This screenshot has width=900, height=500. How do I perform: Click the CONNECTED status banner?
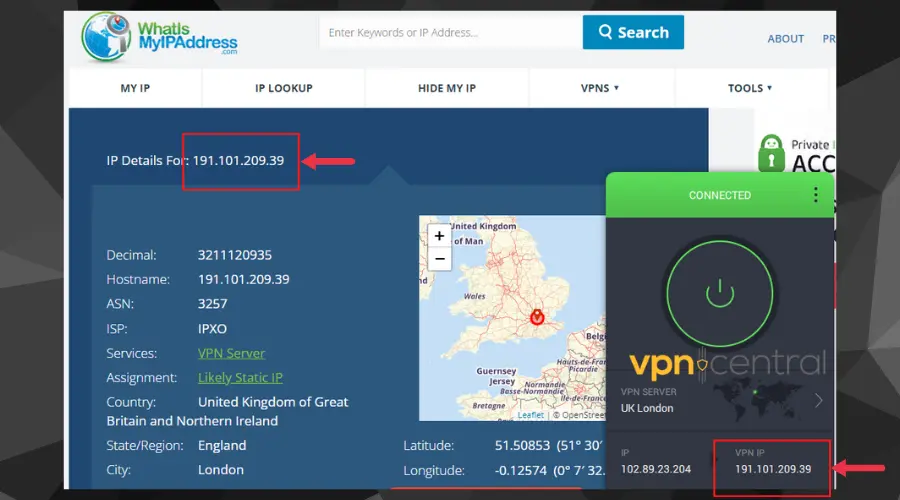720,195
